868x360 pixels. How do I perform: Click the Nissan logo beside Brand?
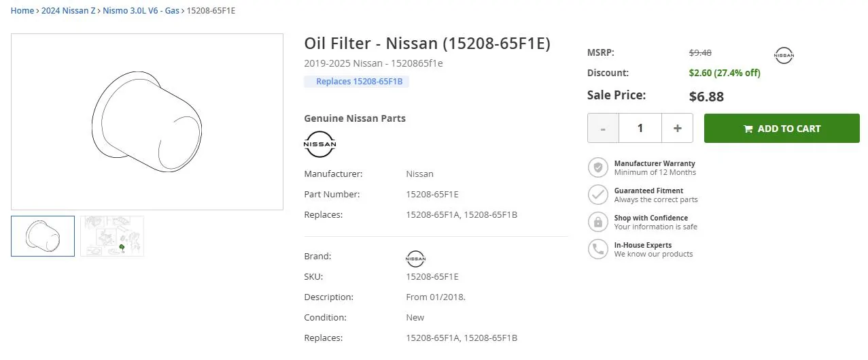(x=415, y=259)
